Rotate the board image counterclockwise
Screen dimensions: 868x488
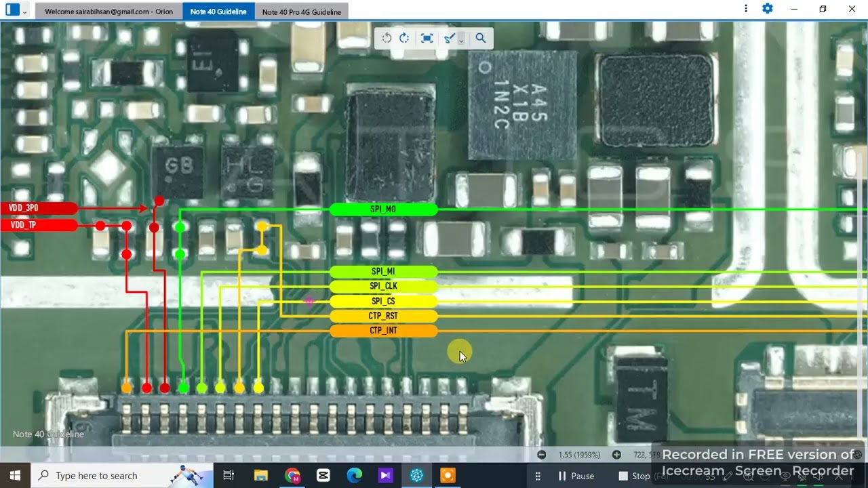387,38
